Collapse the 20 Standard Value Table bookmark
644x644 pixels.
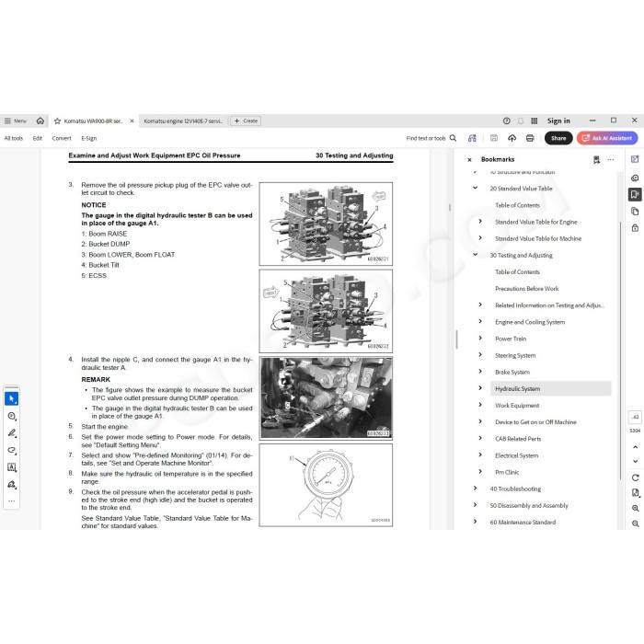pos(476,188)
